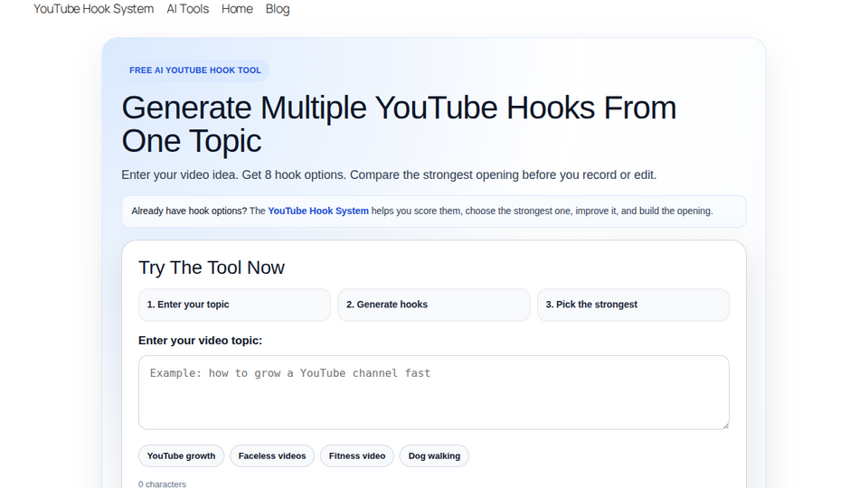Click the video topic text area
Screen dimensions: 868x488
433,392
